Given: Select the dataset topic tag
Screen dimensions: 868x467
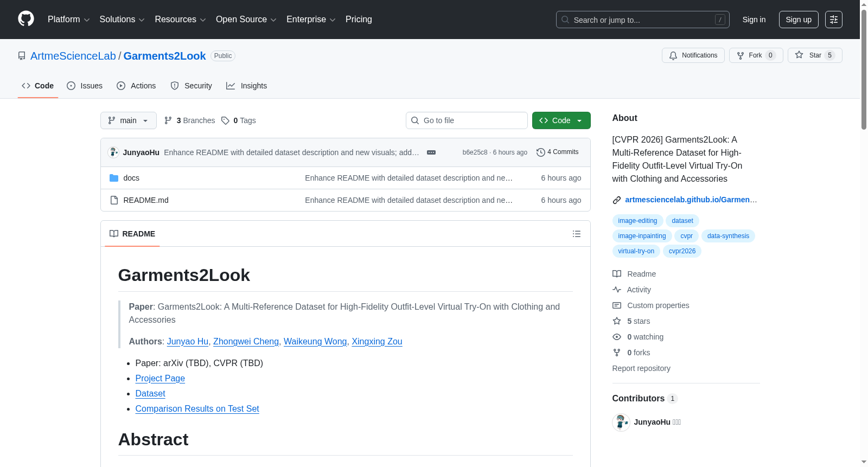Looking at the screenshot, I should pos(682,221).
